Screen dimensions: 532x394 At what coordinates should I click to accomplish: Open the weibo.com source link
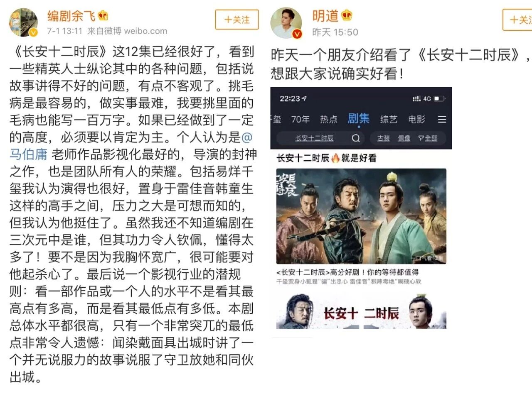pyautogui.click(x=146, y=31)
